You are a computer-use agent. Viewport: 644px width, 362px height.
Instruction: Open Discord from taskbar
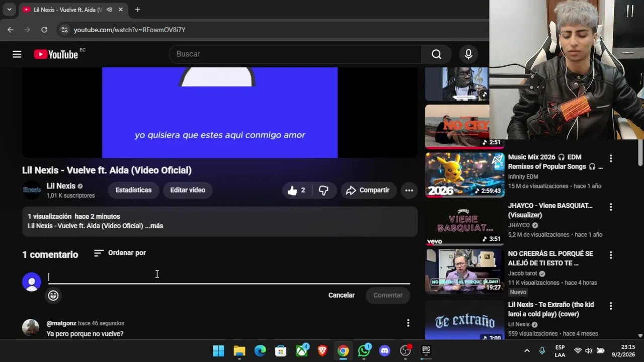[x=385, y=351]
